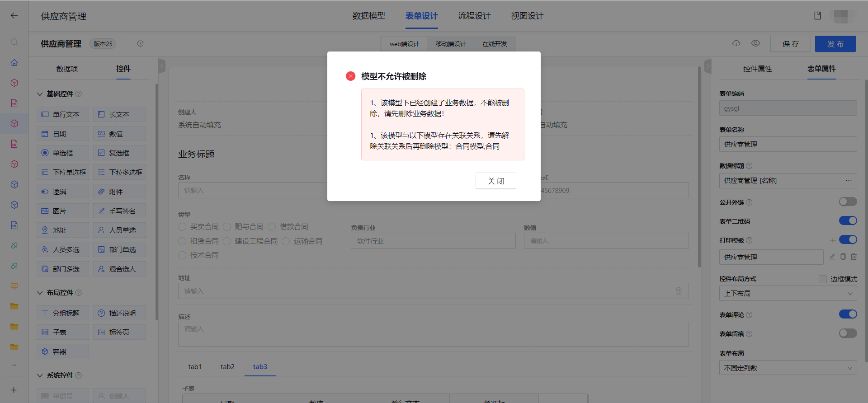Add the 下拉单选框 control

(x=63, y=172)
